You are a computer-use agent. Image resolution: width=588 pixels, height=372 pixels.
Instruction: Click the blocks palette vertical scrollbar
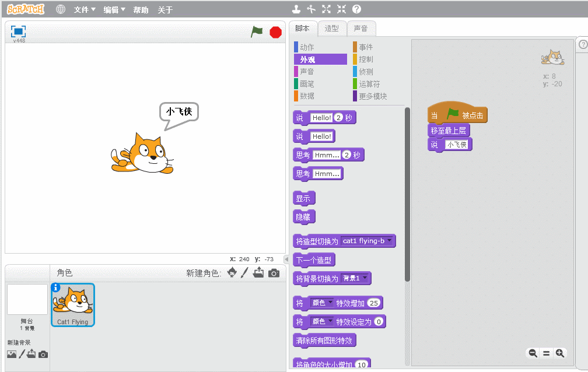[x=407, y=195]
